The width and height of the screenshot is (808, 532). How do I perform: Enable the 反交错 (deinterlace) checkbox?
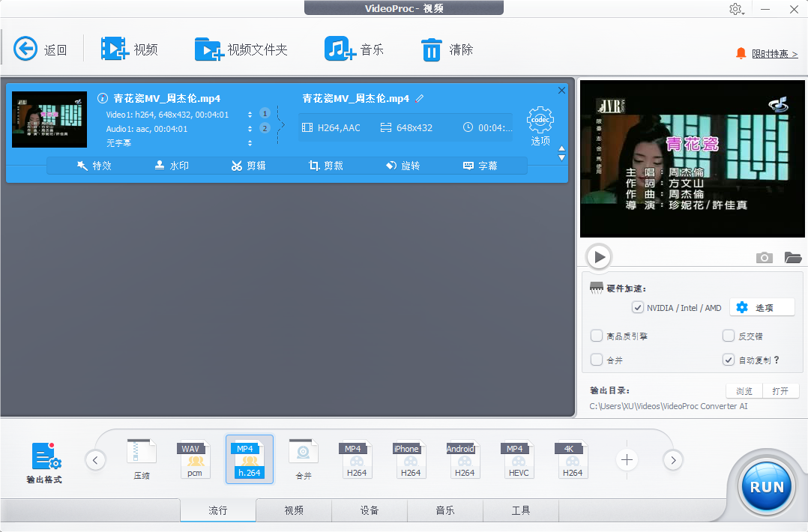[x=728, y=336]
